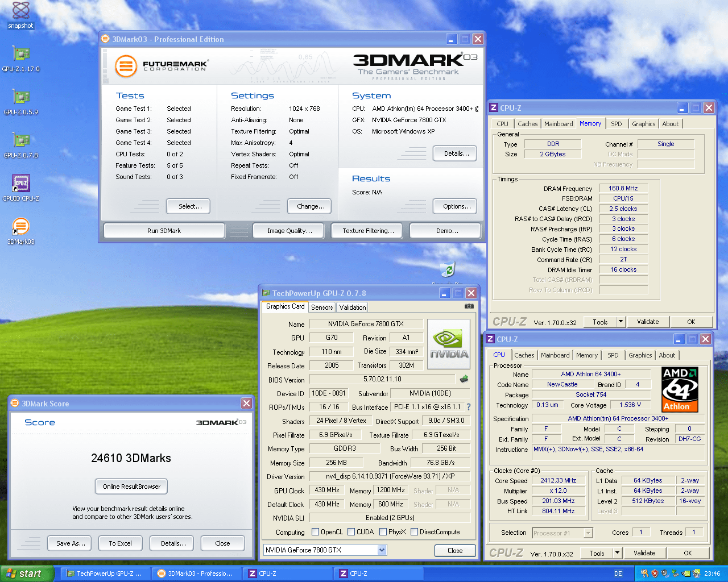Enable the PhysX checkbox

pos(383,532)
